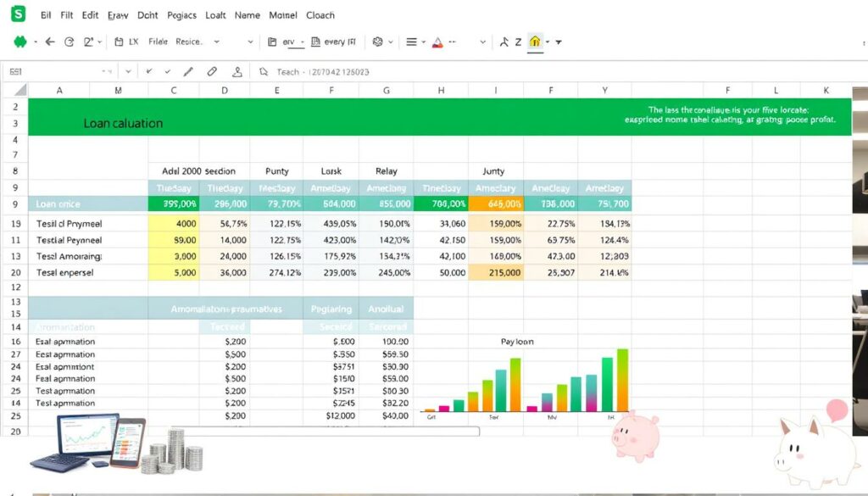This screenshot has height=496, width=868.
Task: Click the cell name box field
Action: [61, 71]
